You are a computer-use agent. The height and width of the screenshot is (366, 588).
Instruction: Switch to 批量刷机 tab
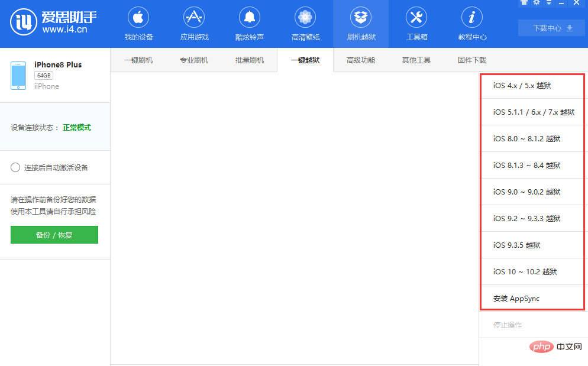250,60
